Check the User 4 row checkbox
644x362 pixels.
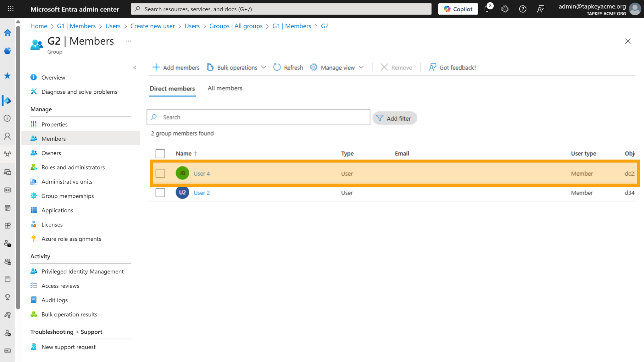tap(160, 173)
